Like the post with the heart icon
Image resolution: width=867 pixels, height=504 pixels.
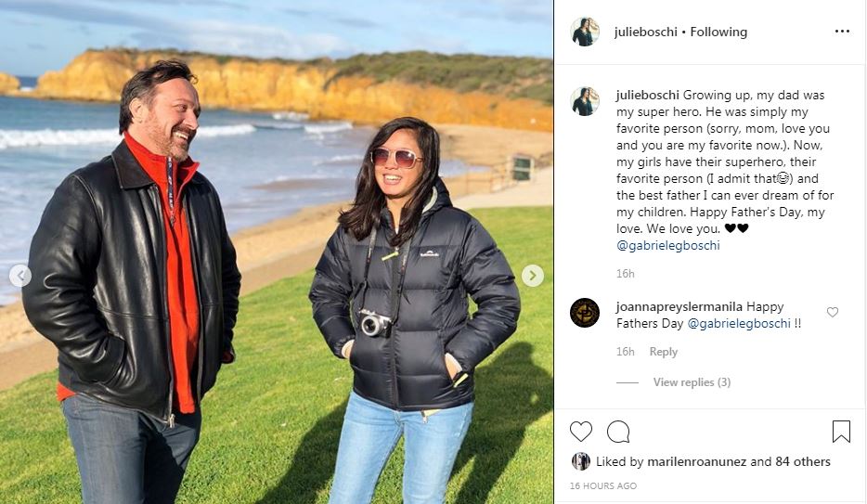[580, 432]
